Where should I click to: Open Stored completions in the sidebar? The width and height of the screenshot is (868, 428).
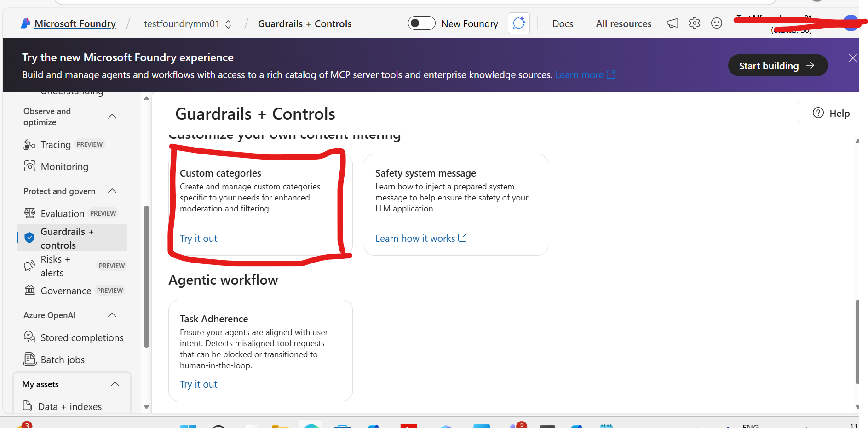[74, 338]
